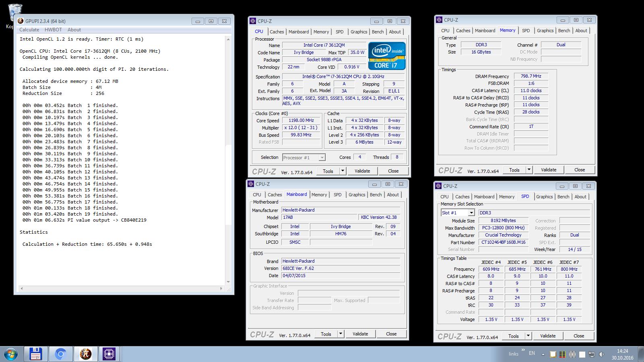Screen dimensions: 644x362
Task: Open the HWBOT menu in GPUPI
Action: click(53, 30)
